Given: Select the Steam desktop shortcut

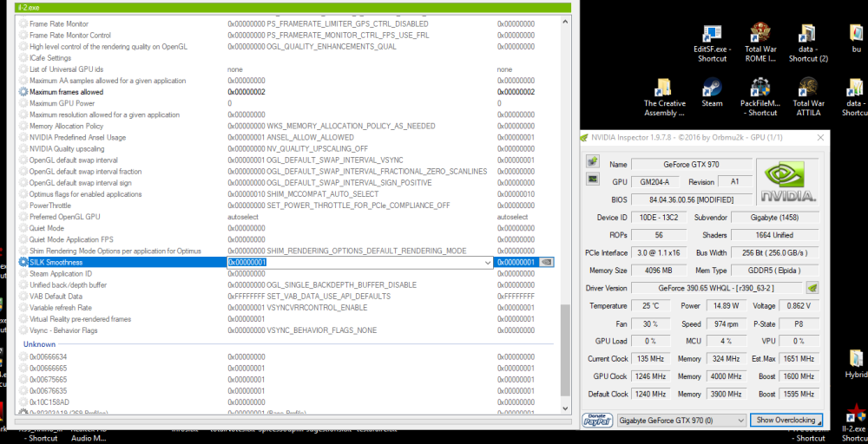Looking at the screenshot, I should [712, 93].
